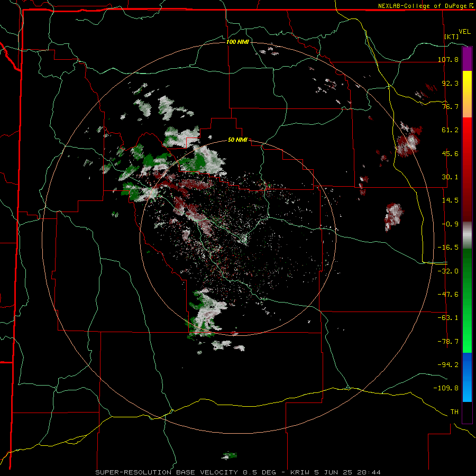The width and height of the screenshot is (476, 476).
Task: Click the gray near-zero segment of color bar
Action: tap(467, 235)
